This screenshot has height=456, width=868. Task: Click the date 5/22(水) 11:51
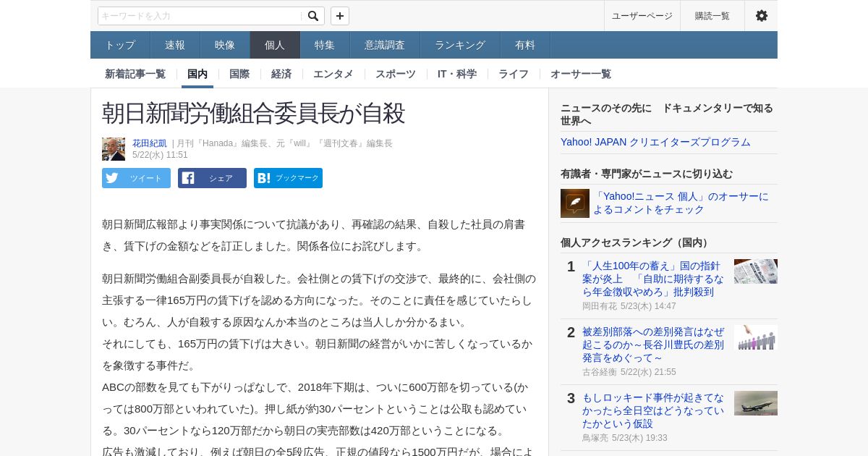pyautogui.click(x=160, y=155)
